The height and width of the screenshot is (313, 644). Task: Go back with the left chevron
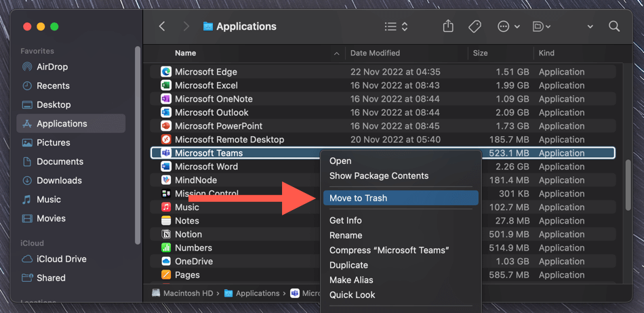point(162,26)
